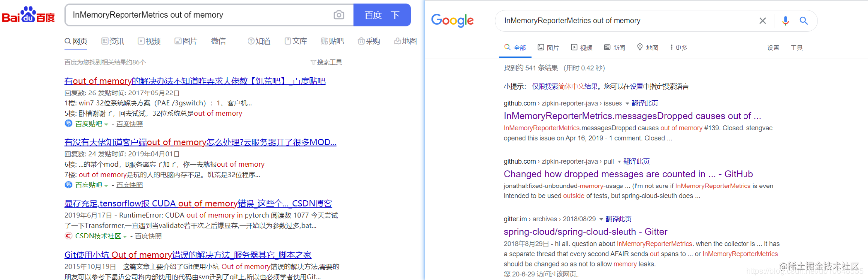Image resolution: width=868 pixels, height=280 pixels.
Task: Open Google 图片 tab
Action: (x=548, y=48)
